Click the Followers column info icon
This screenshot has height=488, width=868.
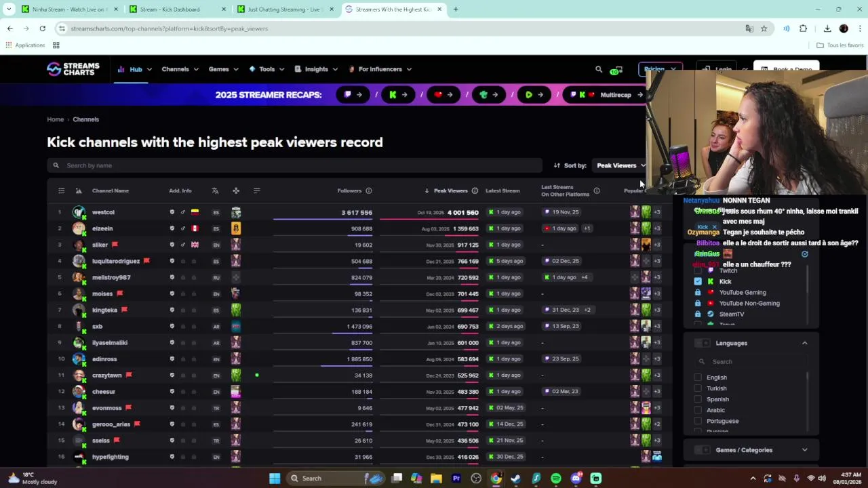tap(369, 190)
